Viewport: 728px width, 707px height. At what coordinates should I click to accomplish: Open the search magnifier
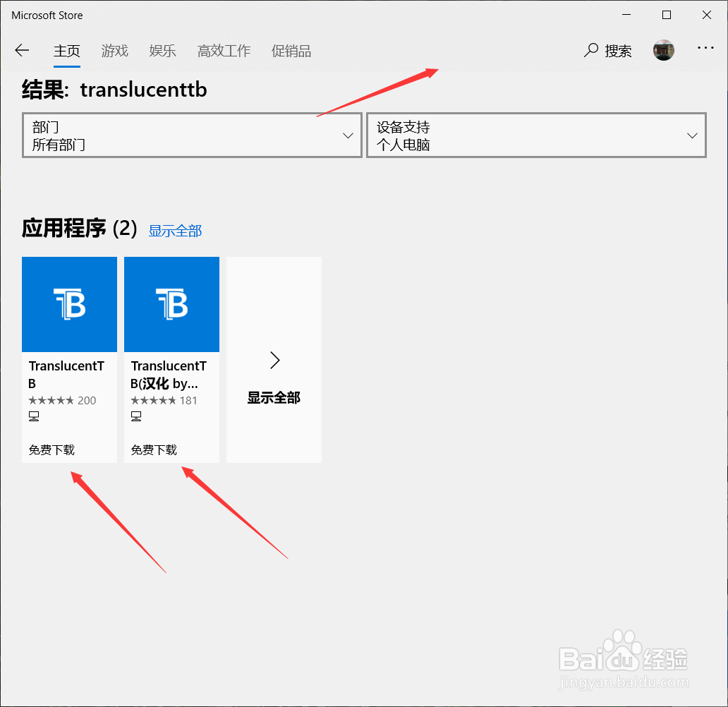coord(590,50)
